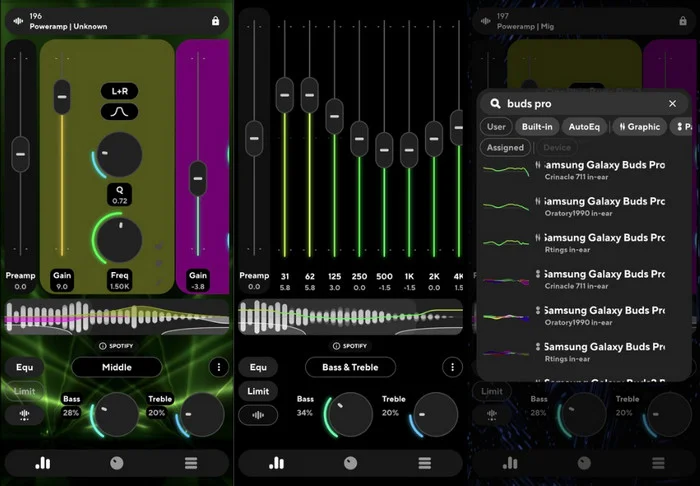Click the Bass 34% knob in middle screen

(350, 415)
